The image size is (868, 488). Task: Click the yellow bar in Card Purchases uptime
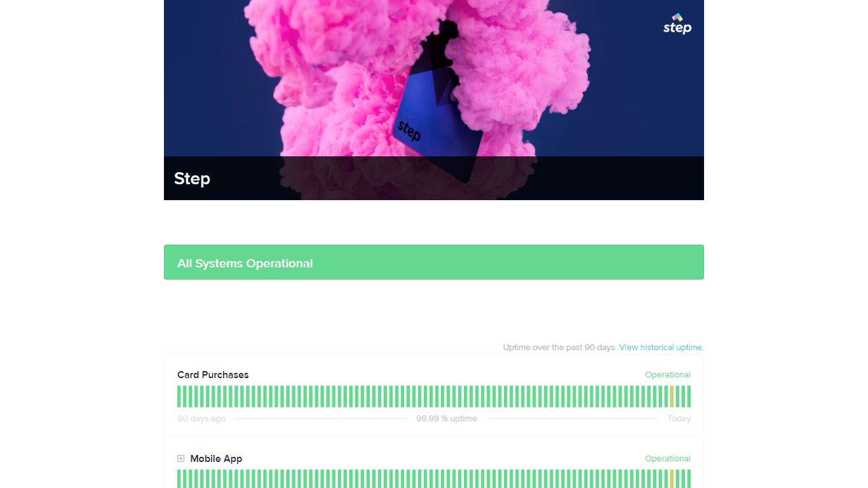672,396
